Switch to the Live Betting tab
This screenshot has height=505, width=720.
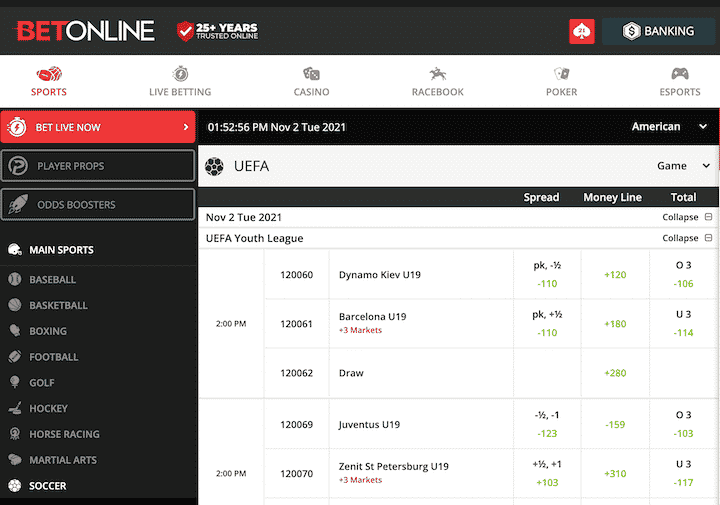click(180, 82)
